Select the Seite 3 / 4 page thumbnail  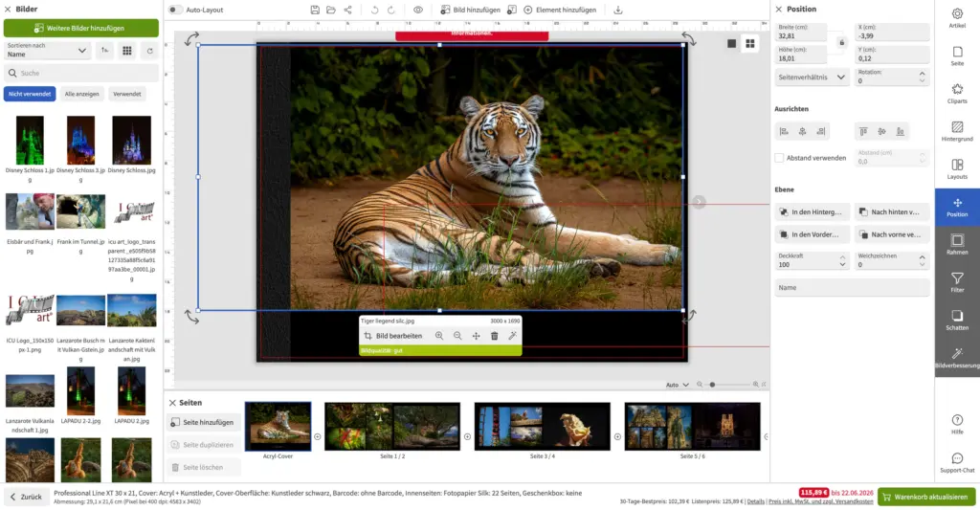pyautogui.click(x=543, y=426)
